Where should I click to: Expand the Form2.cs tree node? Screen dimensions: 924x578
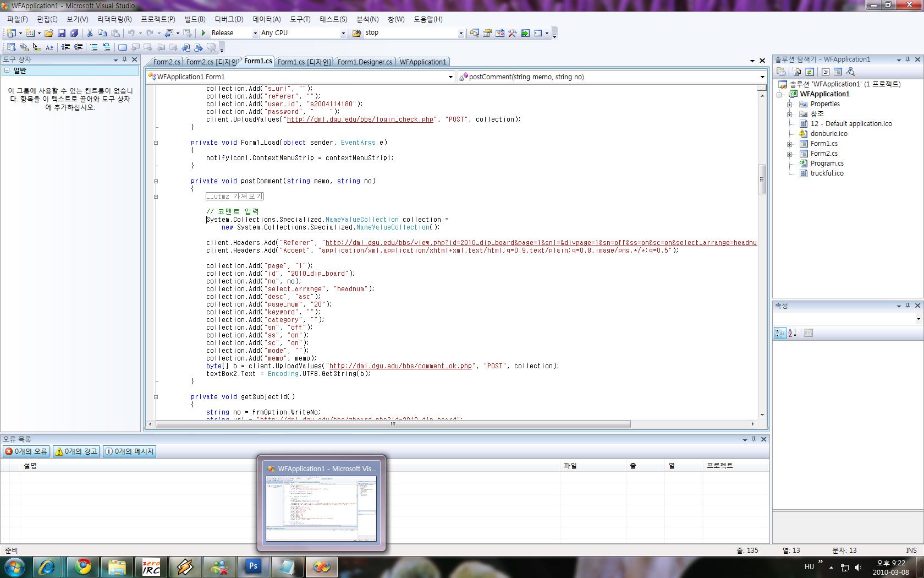(790, 154)
